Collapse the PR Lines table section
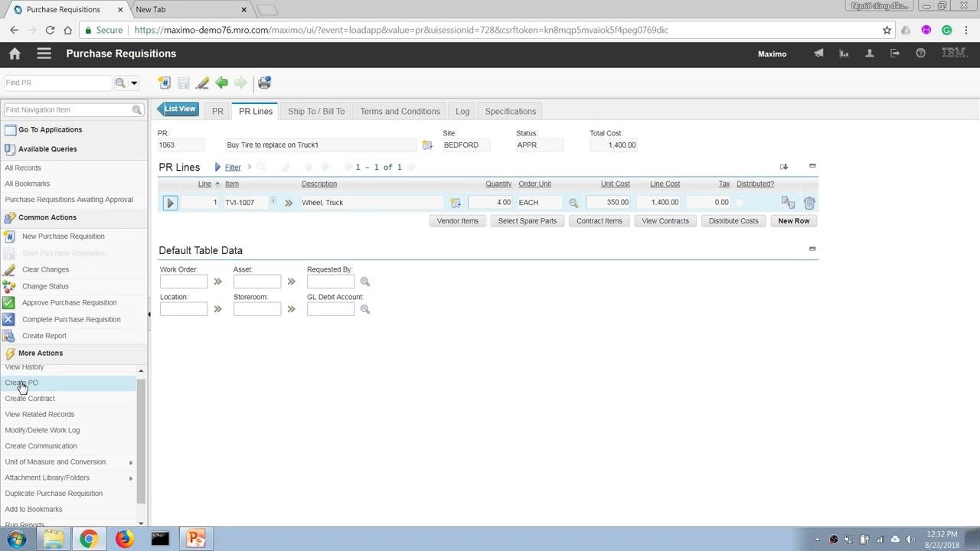Viewport: 980px width, 551px height. tap(812, 166)
